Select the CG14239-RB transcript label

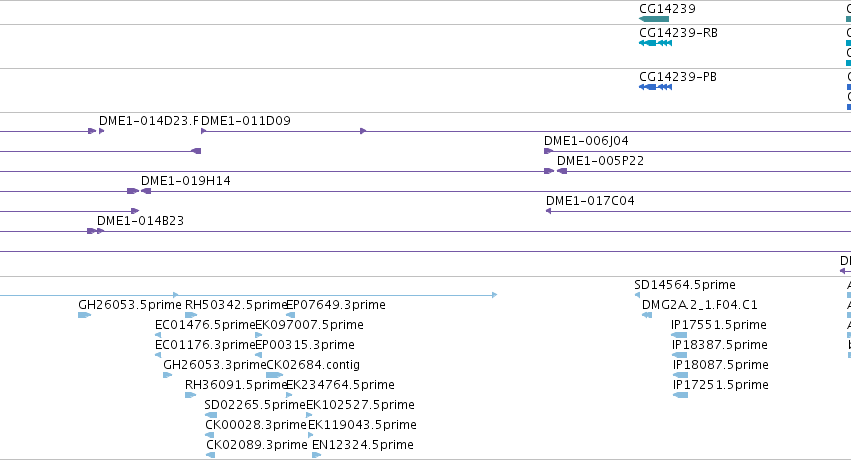point(678,33)
